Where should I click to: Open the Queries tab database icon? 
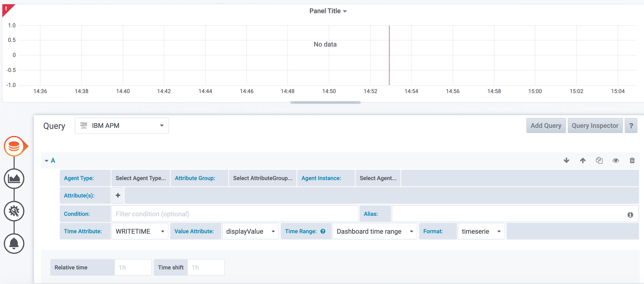[x=14, y=146]
